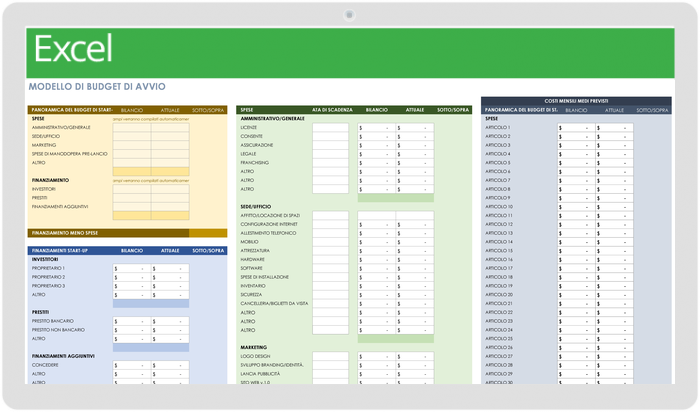Click the Attuale cell for ARTICOLO 29
Viewport: 700px width, 412px height.
(x=614, y=374)
